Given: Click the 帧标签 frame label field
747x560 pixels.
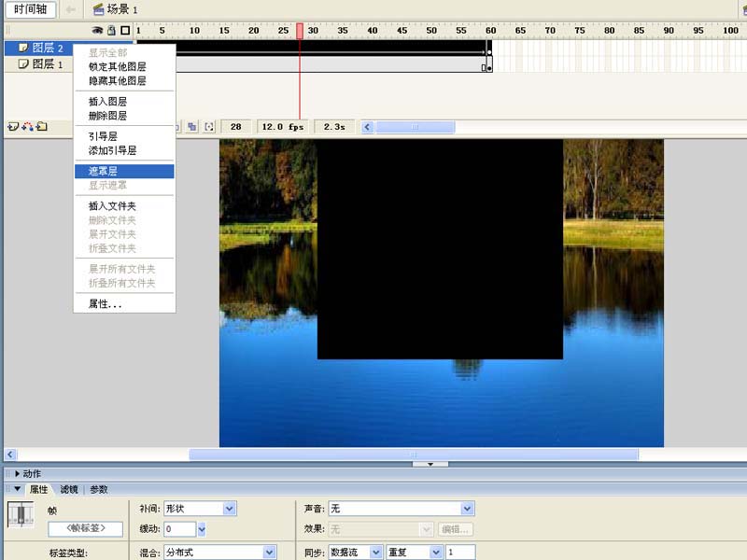Looking at the screenshot, I should (x=85, y=528).
